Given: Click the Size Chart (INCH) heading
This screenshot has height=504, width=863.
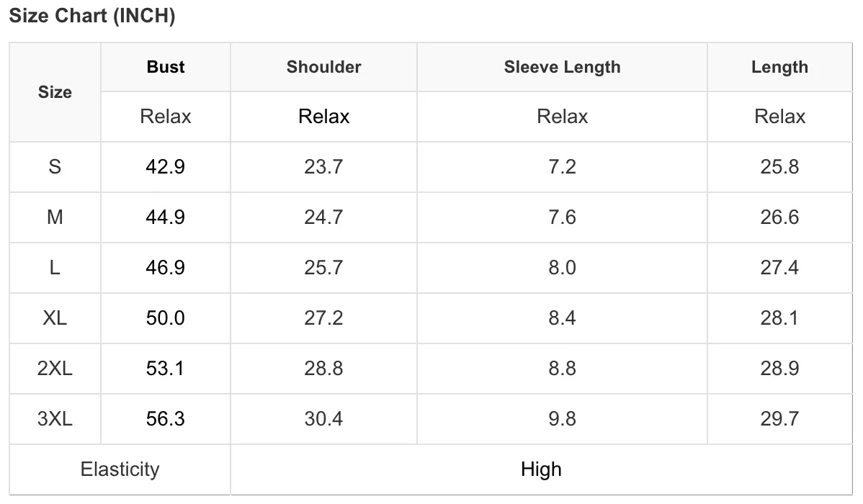Looking at the screenshot, I should (92, 15).
